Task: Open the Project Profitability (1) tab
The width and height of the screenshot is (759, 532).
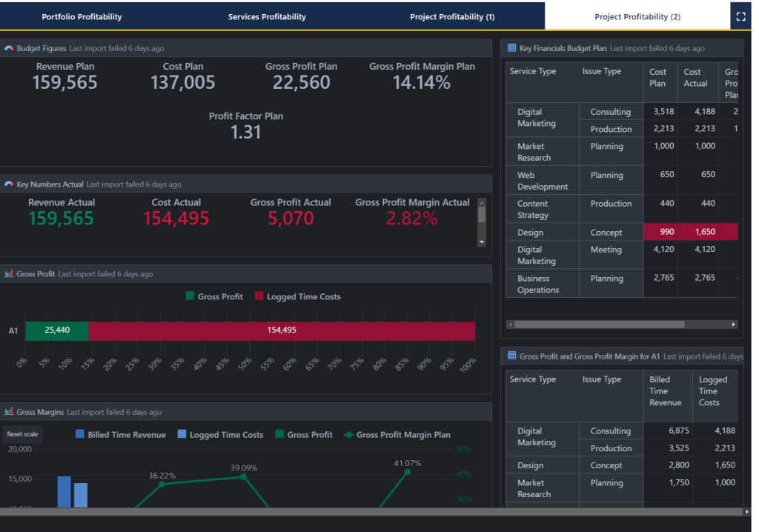Action: [452, 15]
